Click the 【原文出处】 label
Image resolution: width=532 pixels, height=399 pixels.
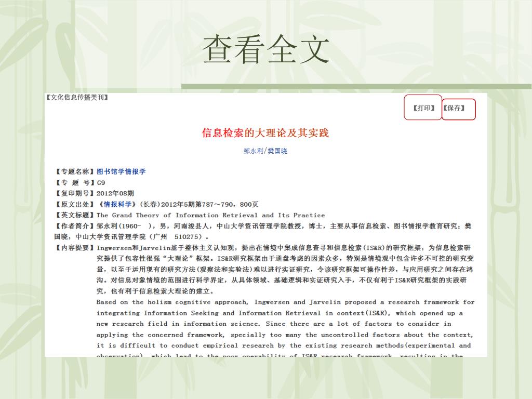coord(75,204)
